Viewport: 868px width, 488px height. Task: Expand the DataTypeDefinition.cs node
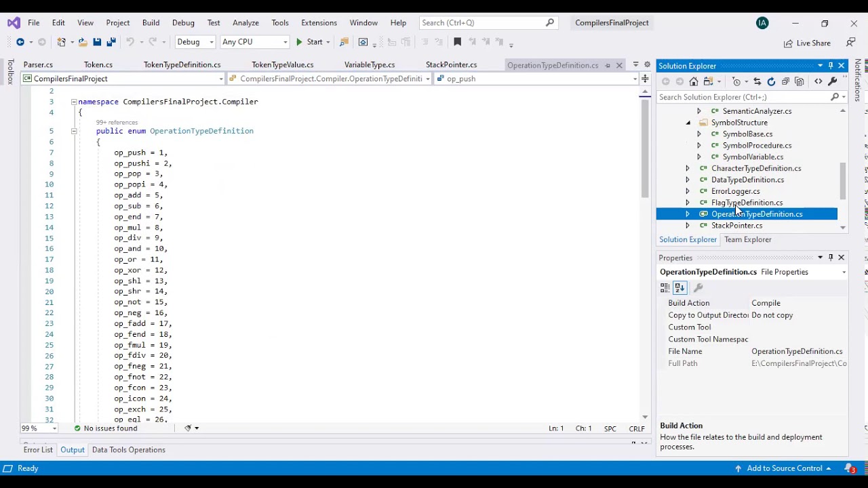point(688,180)
